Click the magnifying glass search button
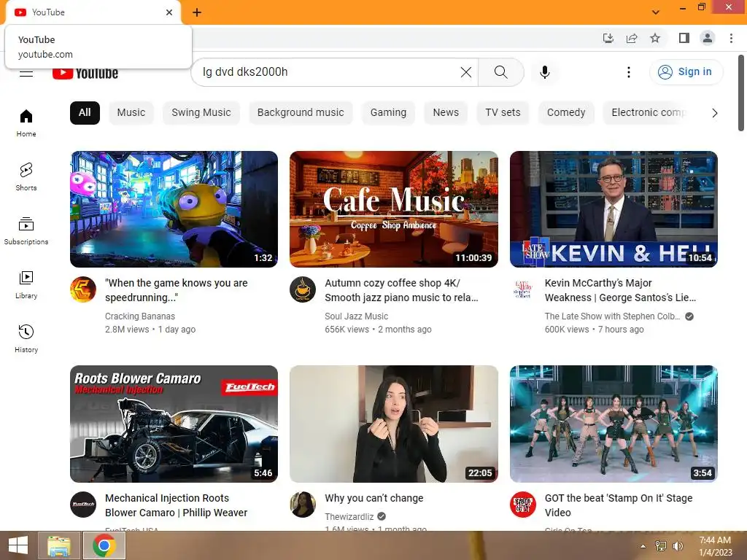The height and width of the screenshot is (560, 747). click(x=500, y=72)
